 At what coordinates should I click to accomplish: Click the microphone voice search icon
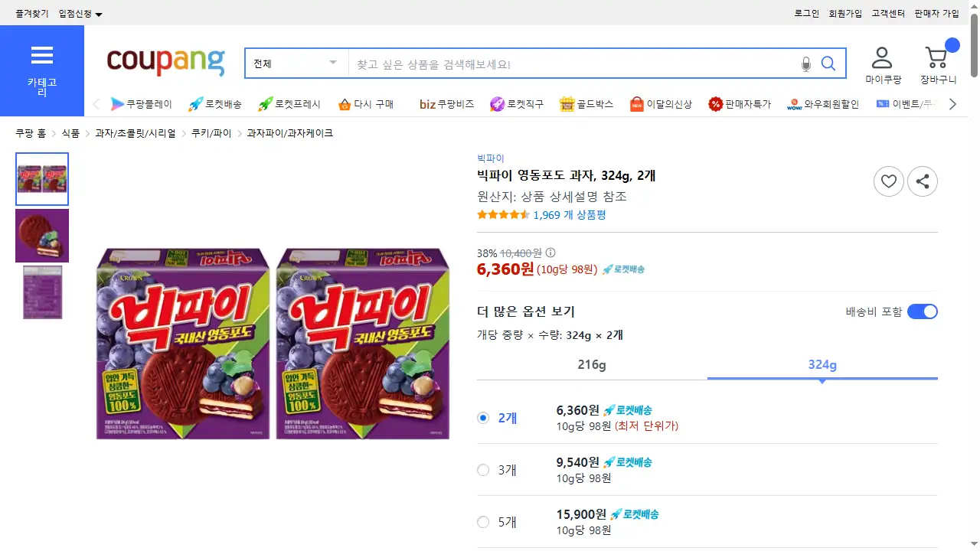coord(805,64)
